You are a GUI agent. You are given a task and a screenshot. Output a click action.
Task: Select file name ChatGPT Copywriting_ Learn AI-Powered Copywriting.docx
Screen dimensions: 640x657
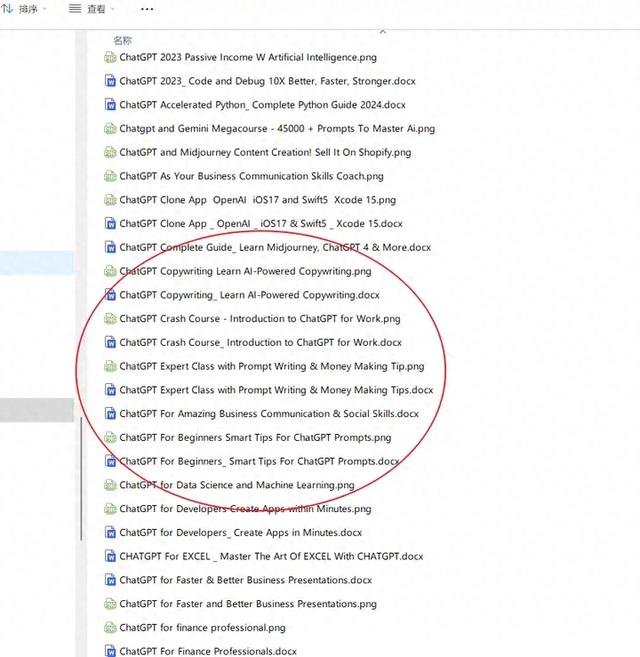[x=249, y=295]
